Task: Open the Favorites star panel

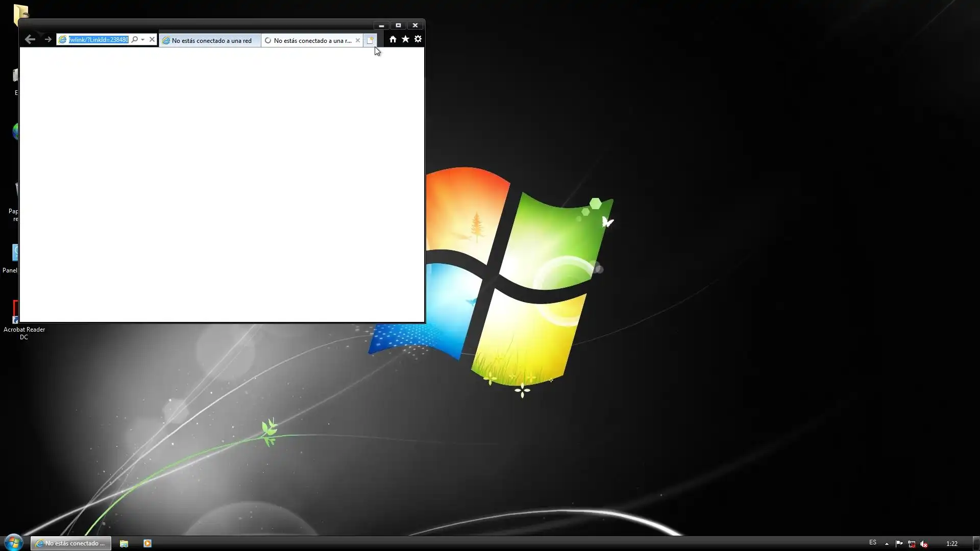Action: pyautogui.click(x=405, y=39)
